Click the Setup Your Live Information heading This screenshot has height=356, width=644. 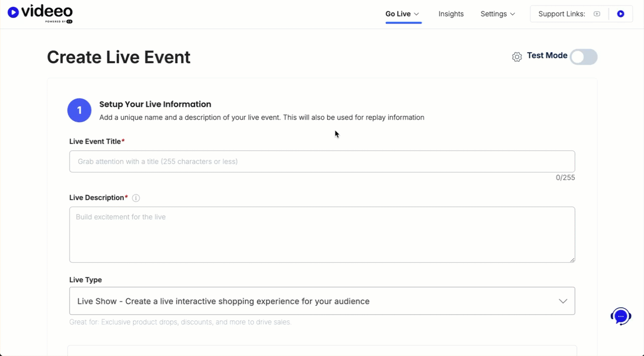click(x=155, y=104)
